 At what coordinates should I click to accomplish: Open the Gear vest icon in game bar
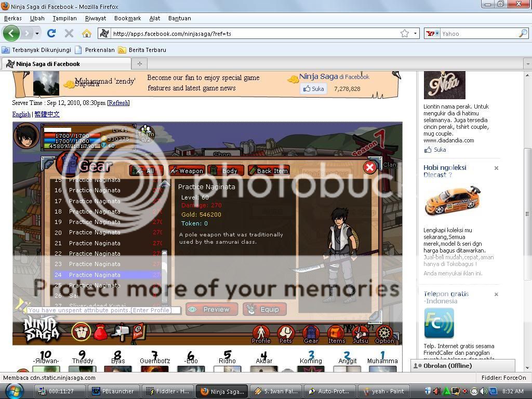click(311, 334)
